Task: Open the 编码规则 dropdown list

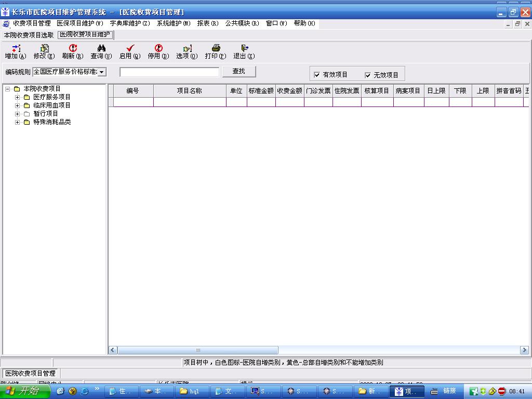Action: pyautogui.click(x=102, y=72)
